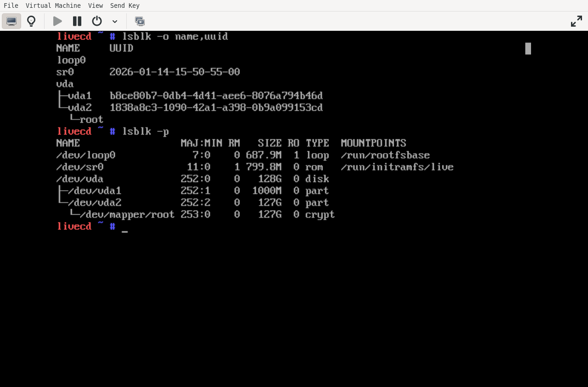Click the vda1 UUID b8ce80b7 text
The height and width of the screenshot is (387, 588).
216,96
